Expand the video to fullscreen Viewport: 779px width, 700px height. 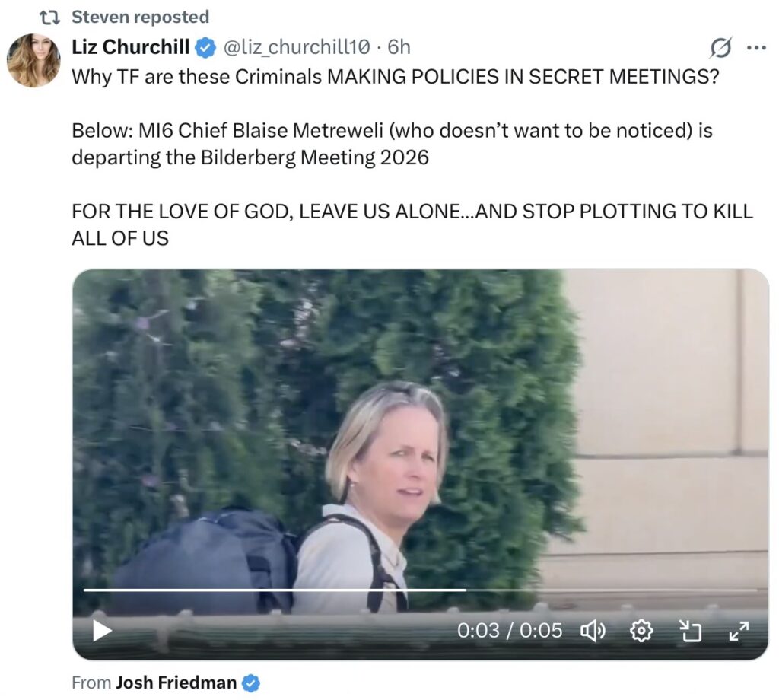[739, 631]
